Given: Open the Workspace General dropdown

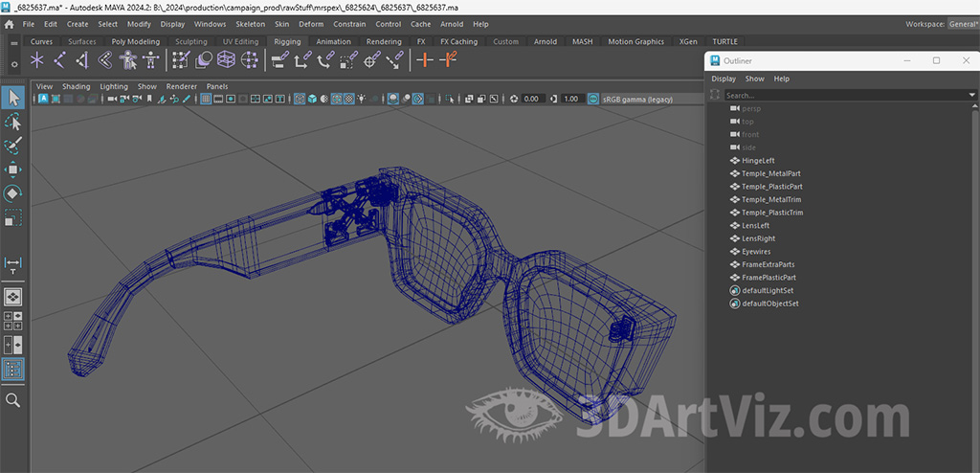Looking at the screenshot, I should (x=962, y=24).
